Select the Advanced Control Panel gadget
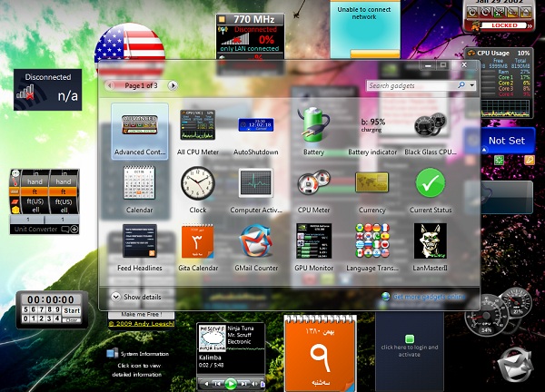Image resolution: width=545 pixels, height=392 pixels. click(139, 126)
